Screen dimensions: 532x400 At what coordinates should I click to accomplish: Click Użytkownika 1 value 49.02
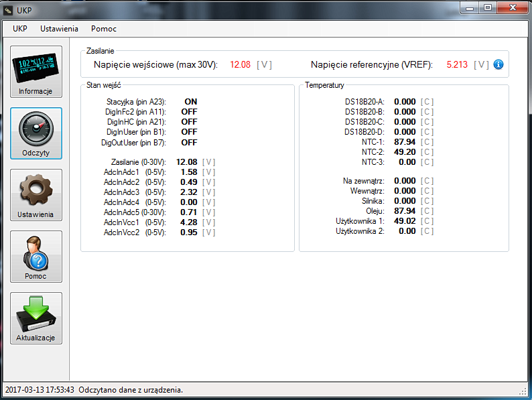[x=405, y=221]
